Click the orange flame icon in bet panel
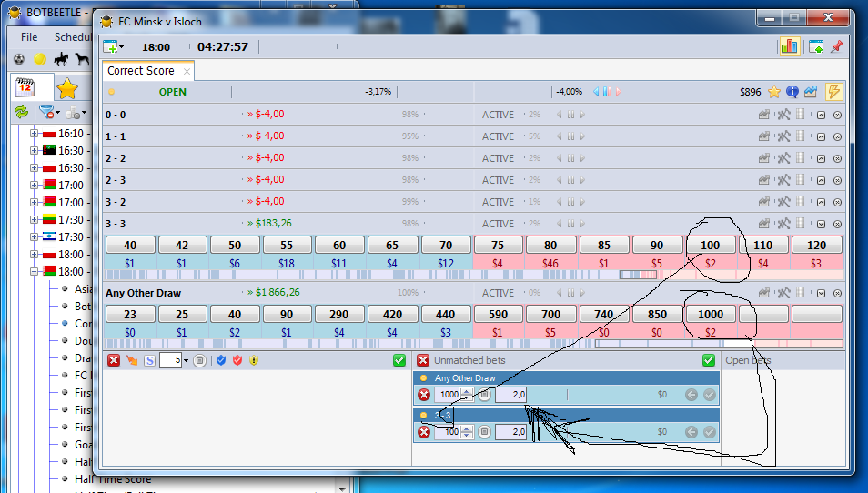The width and height of the screenshot is (868, 493). pos(132,361)
